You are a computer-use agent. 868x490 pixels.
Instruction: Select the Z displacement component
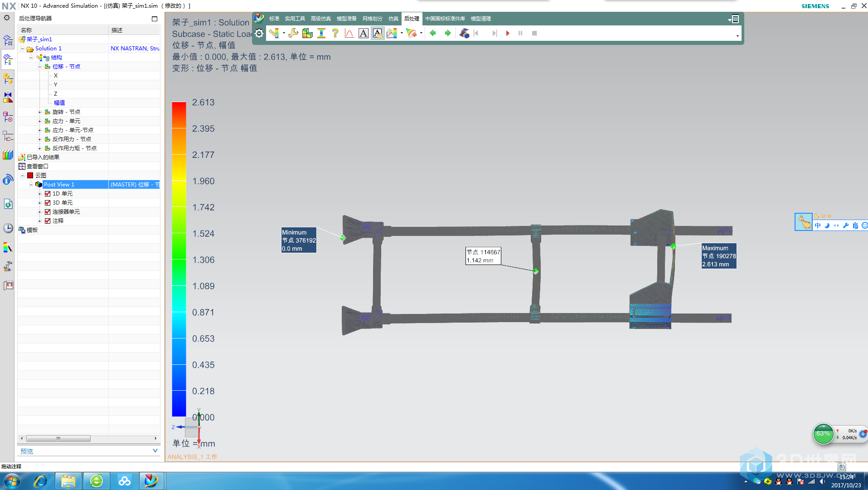pos(56,94)
